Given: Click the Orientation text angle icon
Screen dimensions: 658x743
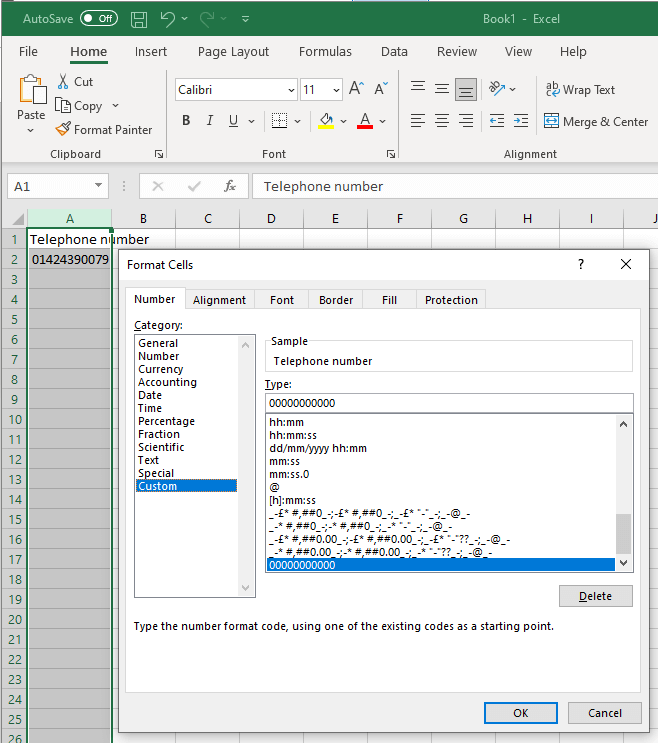Looking at the screenshot, I should click(x=497, y=88).
